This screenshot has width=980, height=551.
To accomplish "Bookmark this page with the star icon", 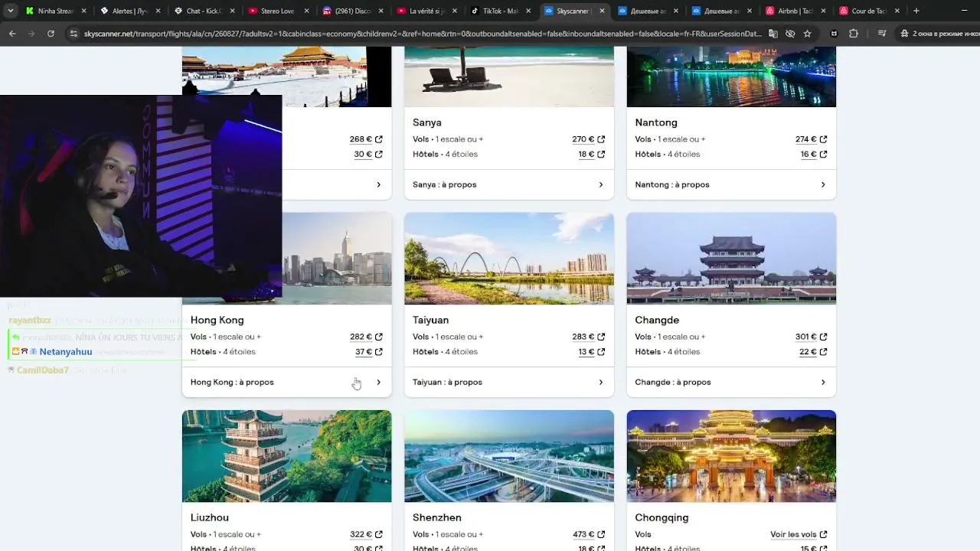I will 807,34.
